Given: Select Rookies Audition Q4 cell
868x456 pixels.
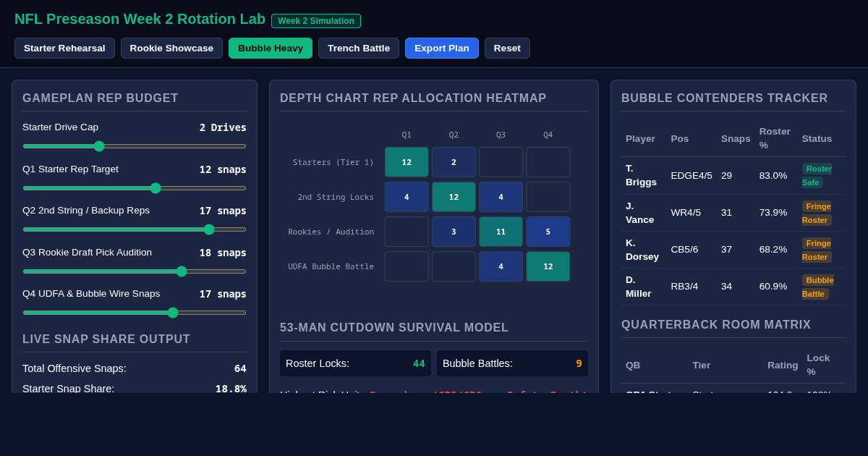Looking at the screenshot, I should tap(548, 232).
